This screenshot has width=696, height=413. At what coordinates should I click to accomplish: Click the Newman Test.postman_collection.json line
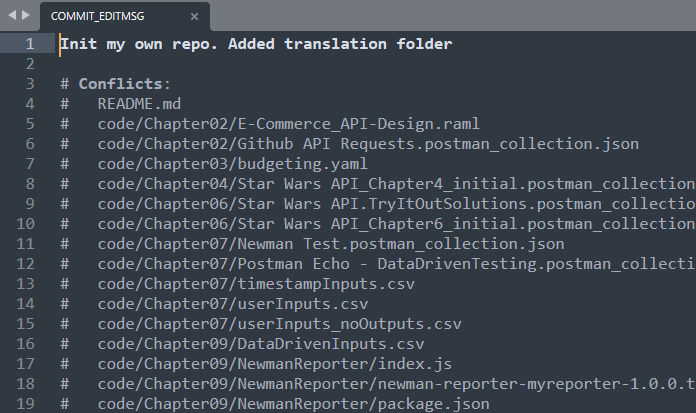tap(330, 244)
